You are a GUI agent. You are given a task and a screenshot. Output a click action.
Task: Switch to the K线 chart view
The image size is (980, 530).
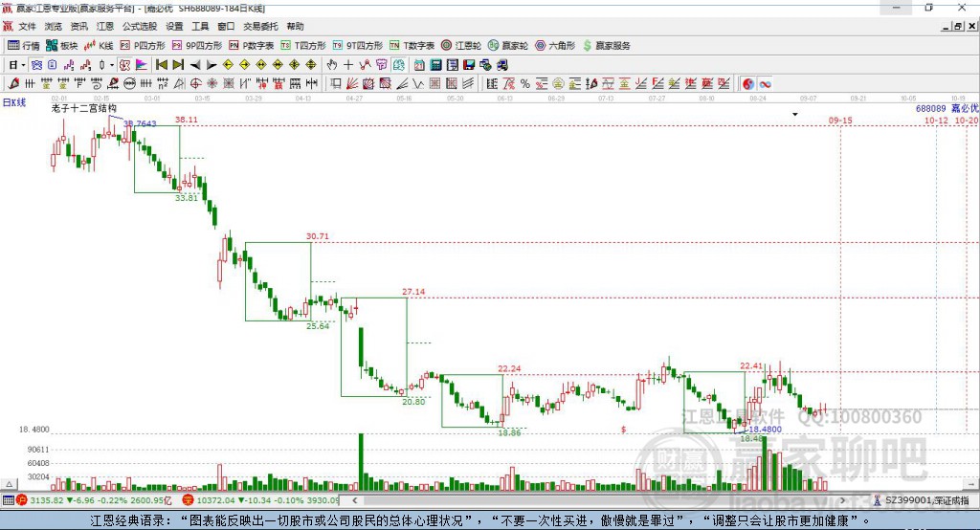[x=99, y=46]
